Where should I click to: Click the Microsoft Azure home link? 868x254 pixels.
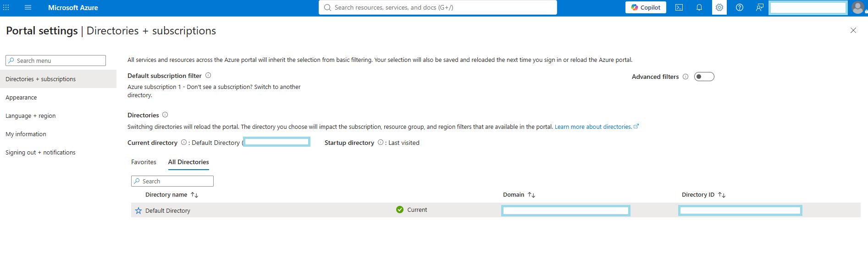pos(73,7)
